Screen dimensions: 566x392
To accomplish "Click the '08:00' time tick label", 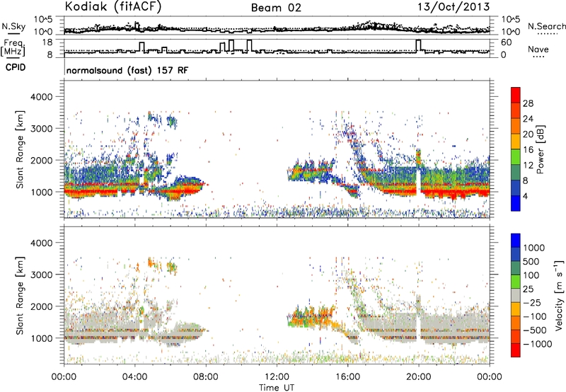I will 206,377.
